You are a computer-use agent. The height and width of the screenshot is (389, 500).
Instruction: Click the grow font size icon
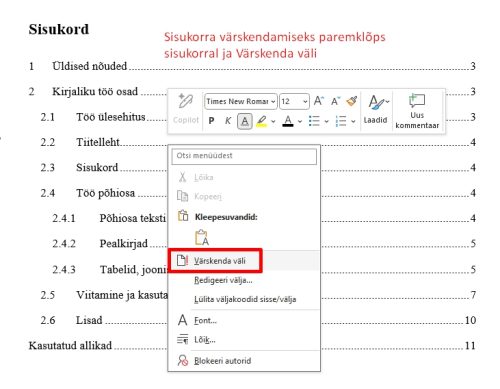319,101
